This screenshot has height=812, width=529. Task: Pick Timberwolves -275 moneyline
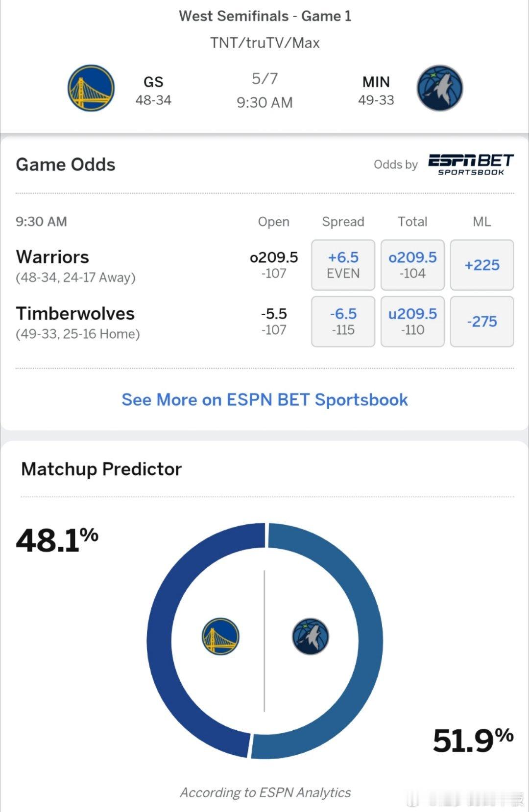(x=482, y=322)
